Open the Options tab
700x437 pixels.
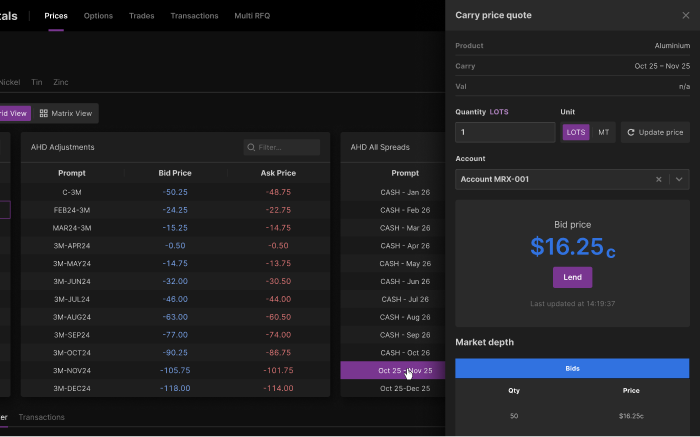point(98,16)
